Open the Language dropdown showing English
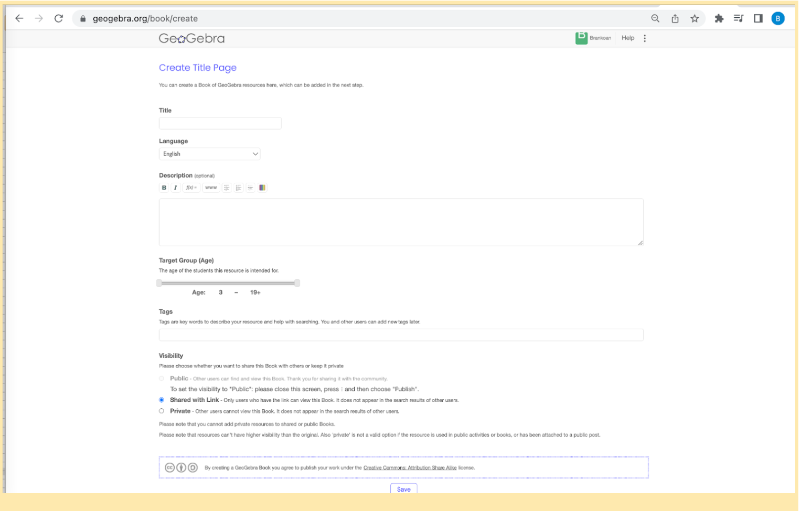This screenshot has height=511, width=800. [210, 154]
